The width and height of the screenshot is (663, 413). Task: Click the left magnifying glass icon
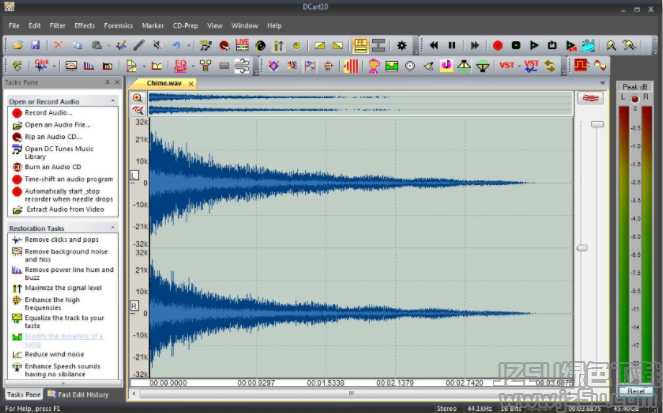coord(611,45)
